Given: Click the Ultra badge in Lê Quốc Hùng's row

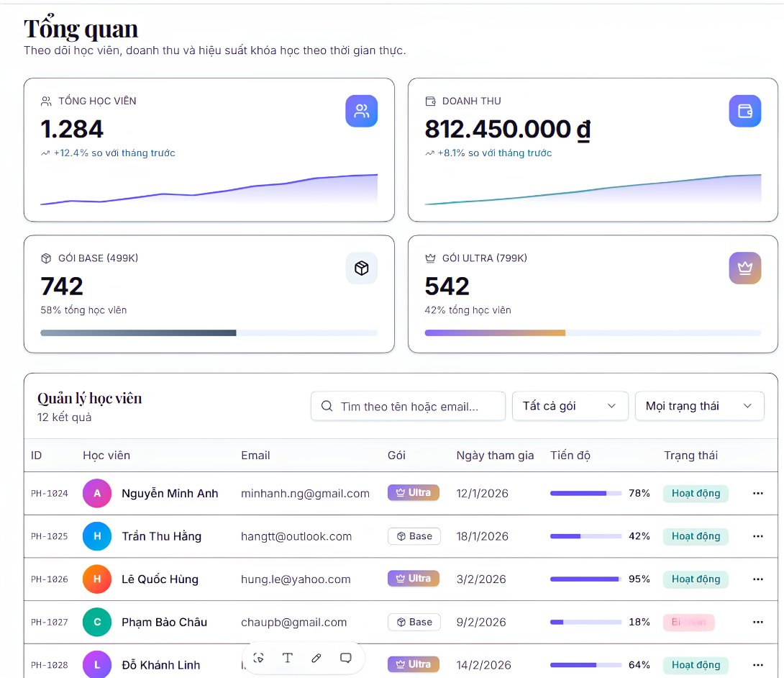Looking at the screenshot, I should coord(414,579).
